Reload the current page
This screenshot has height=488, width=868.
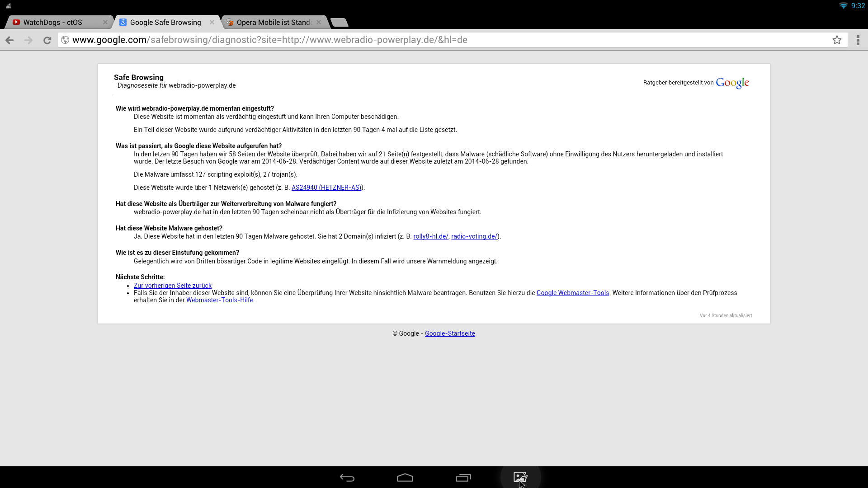point(47,40)
